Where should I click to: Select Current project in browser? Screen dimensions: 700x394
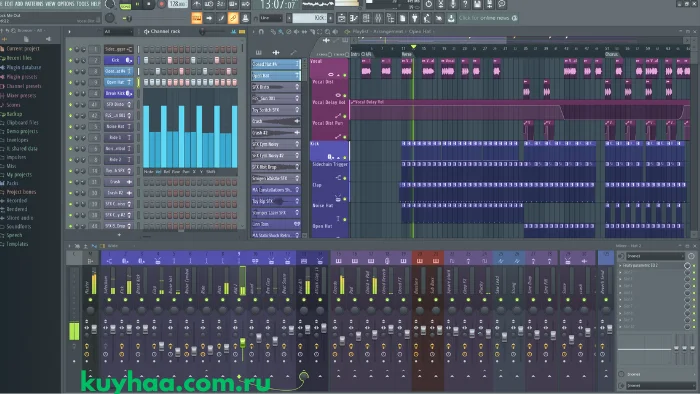click(23, 49)
